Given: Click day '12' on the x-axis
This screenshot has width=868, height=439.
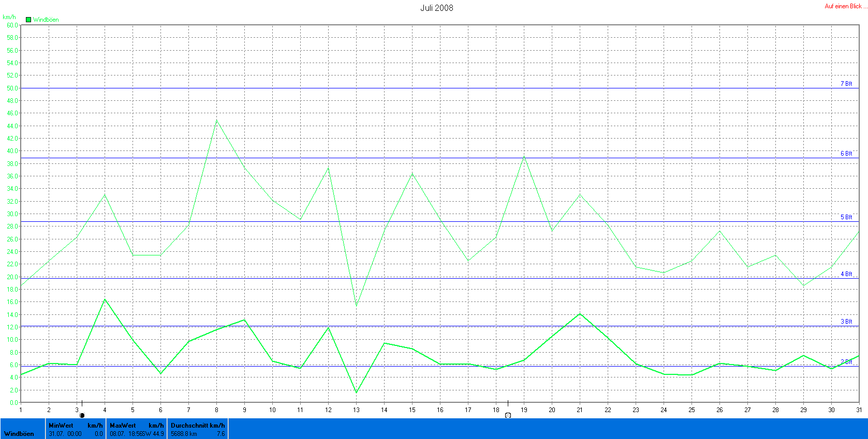Looking at the screenshot, I should pyautogui.click(x=328, y=410).
